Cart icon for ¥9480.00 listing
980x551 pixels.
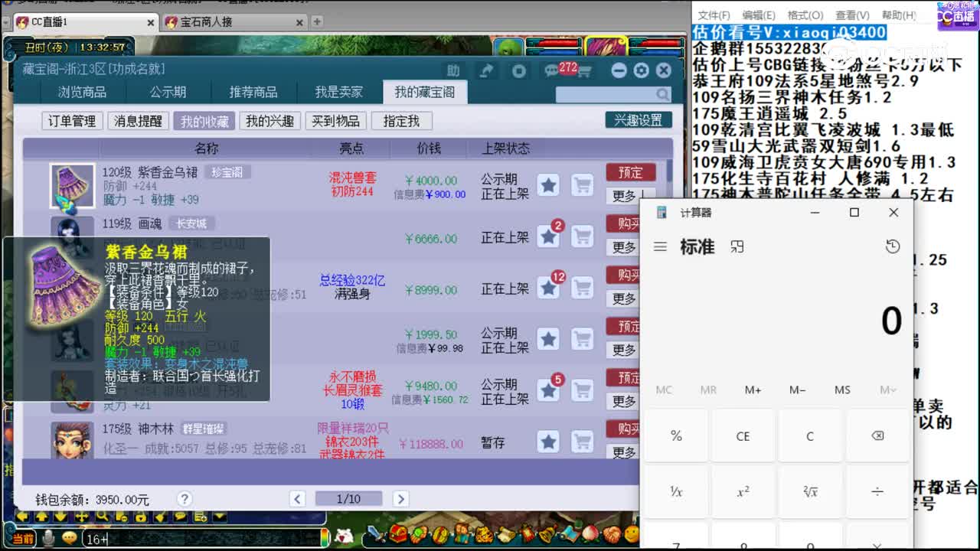(x=583, y=390)
